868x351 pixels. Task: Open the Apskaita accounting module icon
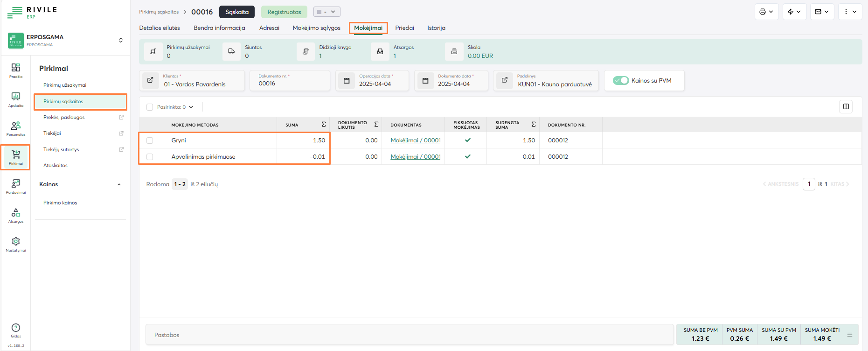click(x=16, y=99)
